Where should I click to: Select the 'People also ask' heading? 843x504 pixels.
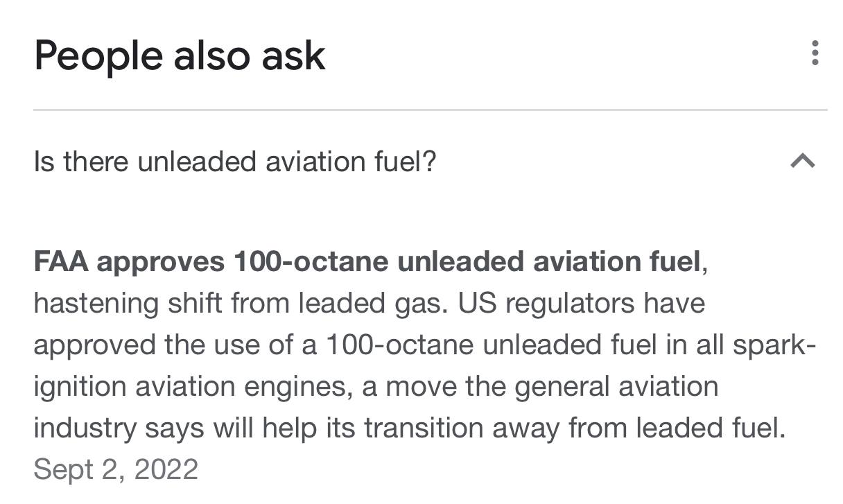click(x=180, y=56)
